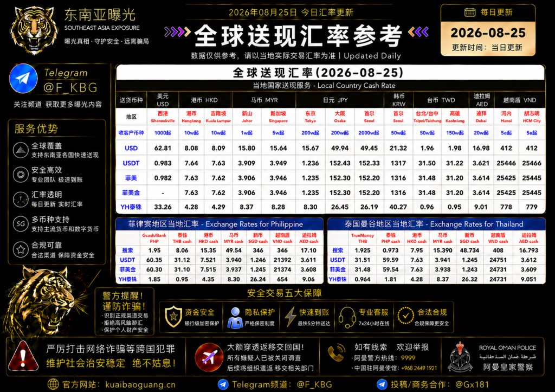Click the red airplane circle icon
This screenshot has height=392, width=555.
tap(209, 357)
